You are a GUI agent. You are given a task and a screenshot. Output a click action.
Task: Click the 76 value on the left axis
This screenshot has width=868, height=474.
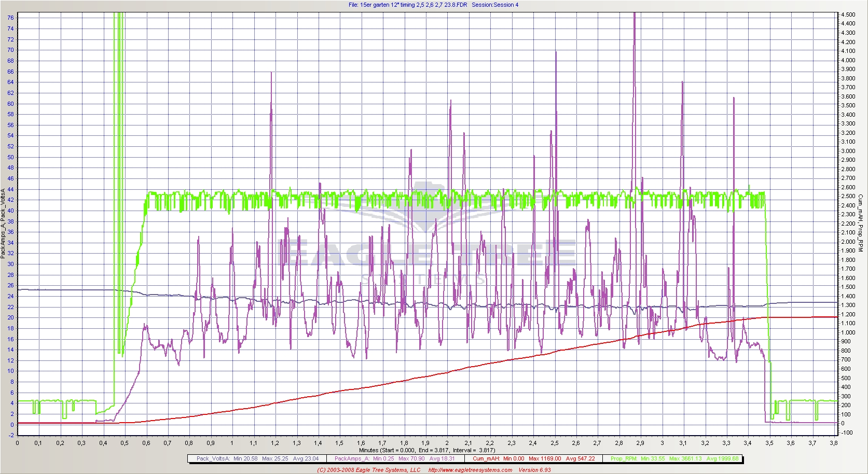coord(11,18)
